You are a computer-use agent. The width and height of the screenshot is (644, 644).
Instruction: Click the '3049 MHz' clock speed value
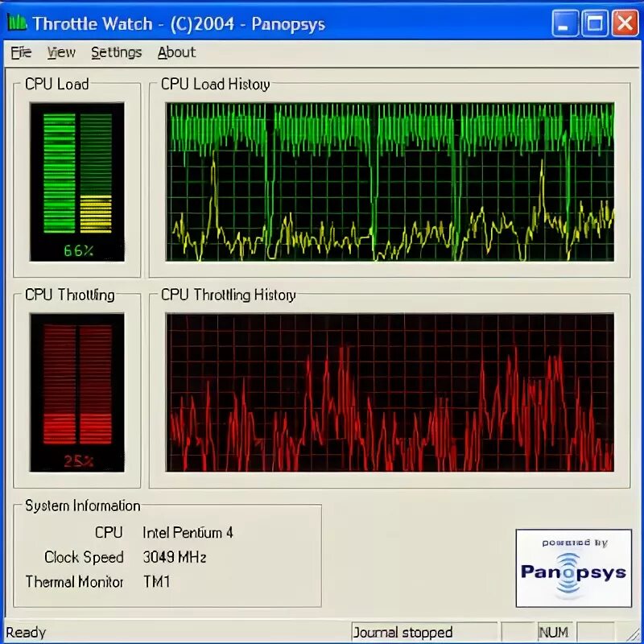click(x=174, y=557)
